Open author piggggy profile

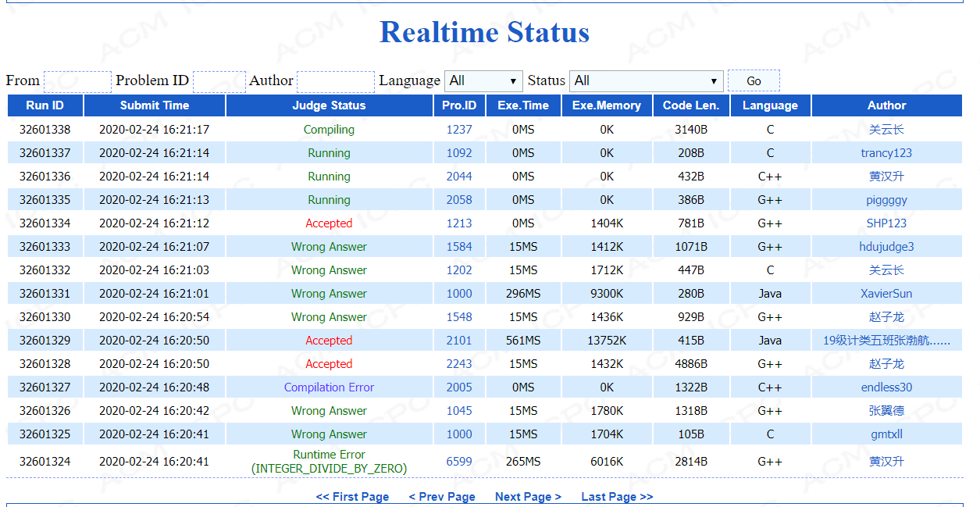[x=886, y=200]
